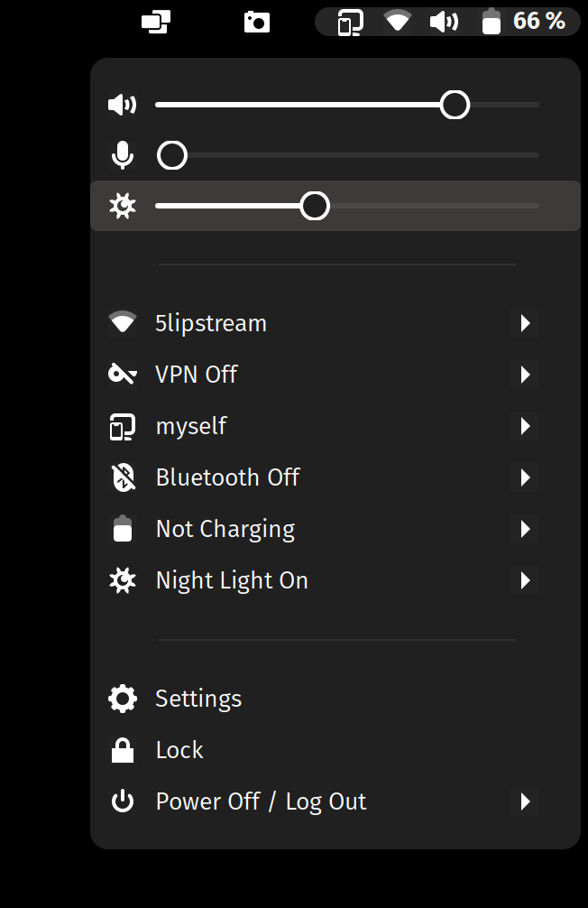Click the VPN key icon
The height and width of the screenshot is (908, 588).
[x=123, y=374]
